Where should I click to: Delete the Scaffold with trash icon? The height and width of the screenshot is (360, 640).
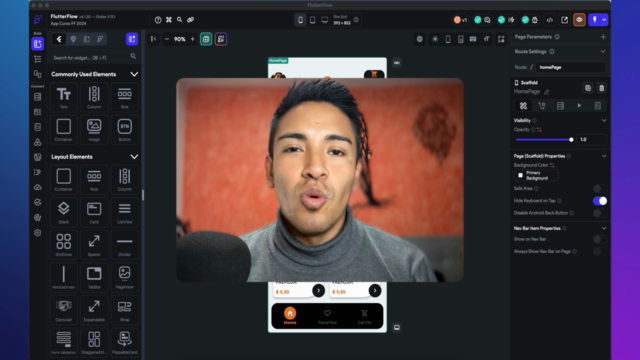602,88
